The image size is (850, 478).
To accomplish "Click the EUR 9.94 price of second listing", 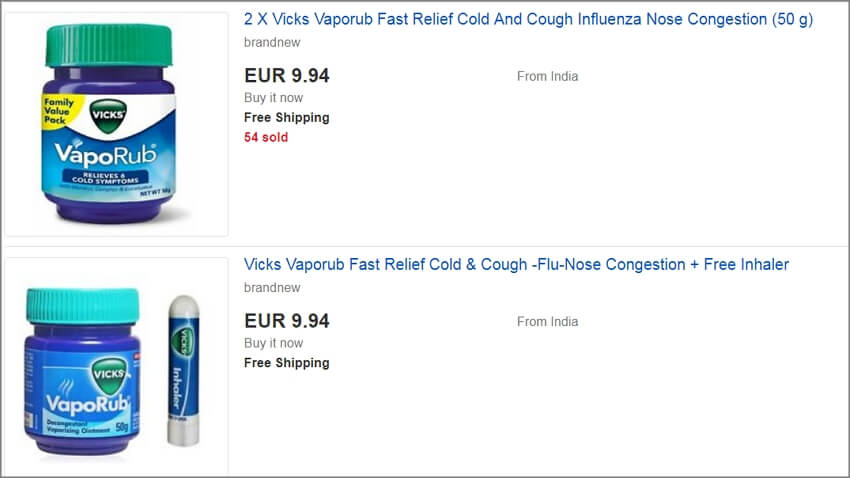I will (x=287, y=321).
